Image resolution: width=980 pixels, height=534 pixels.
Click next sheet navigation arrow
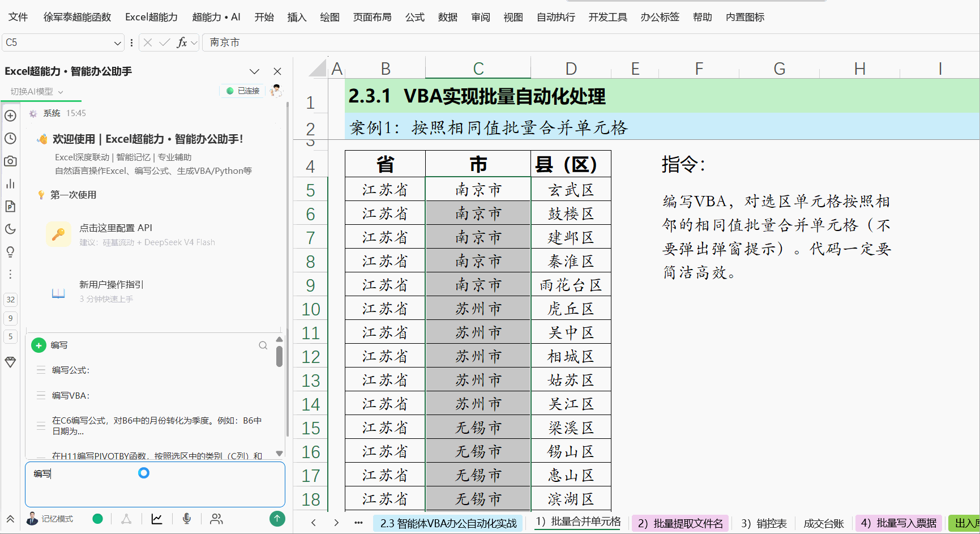point(336,523)
